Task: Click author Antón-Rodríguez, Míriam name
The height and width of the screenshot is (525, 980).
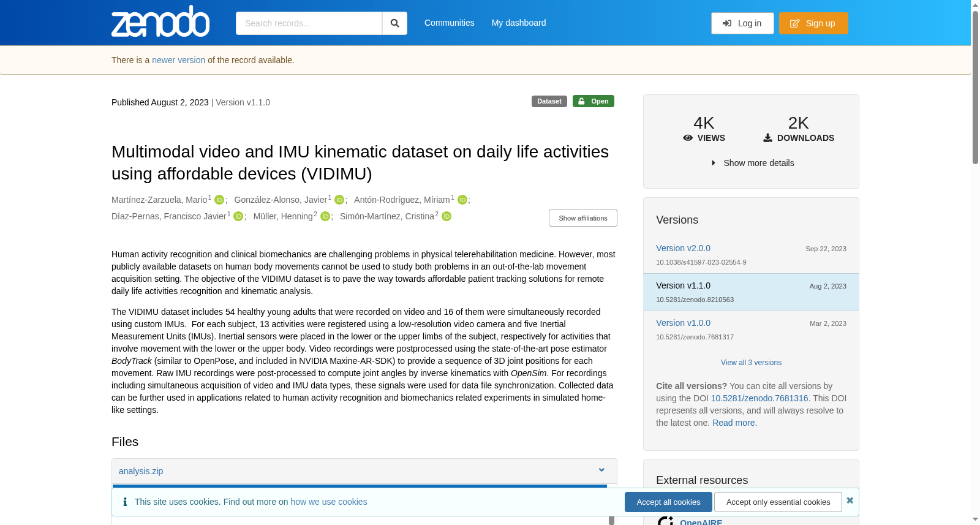Action: tap(402, 200)
